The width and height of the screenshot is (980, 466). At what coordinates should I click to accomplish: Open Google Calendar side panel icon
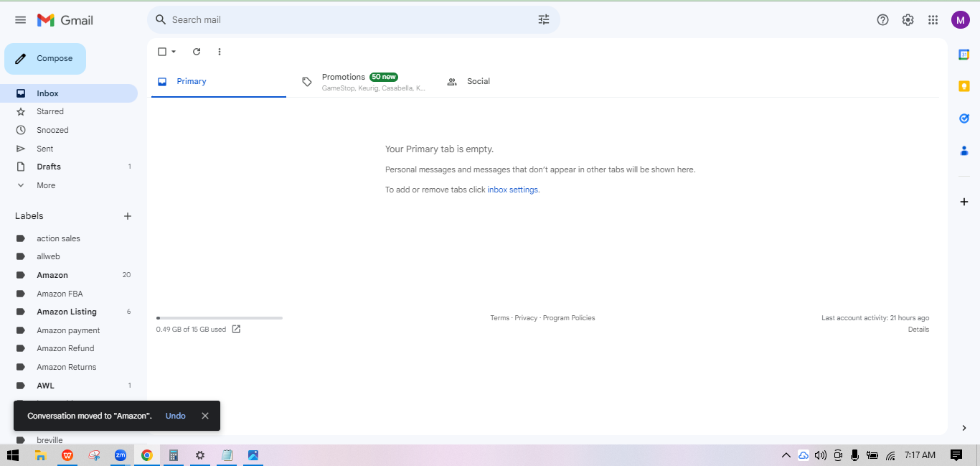coord(964,55)
